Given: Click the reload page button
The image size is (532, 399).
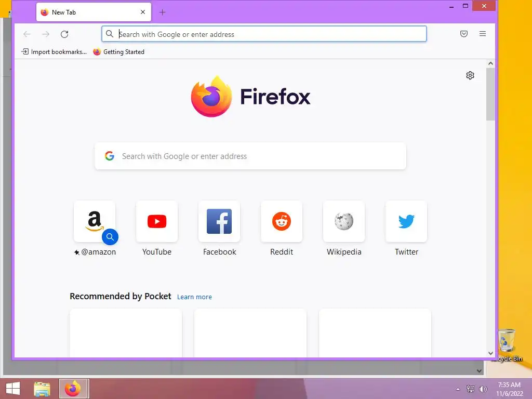Looking at the screenshot, I should pos(64,34).
